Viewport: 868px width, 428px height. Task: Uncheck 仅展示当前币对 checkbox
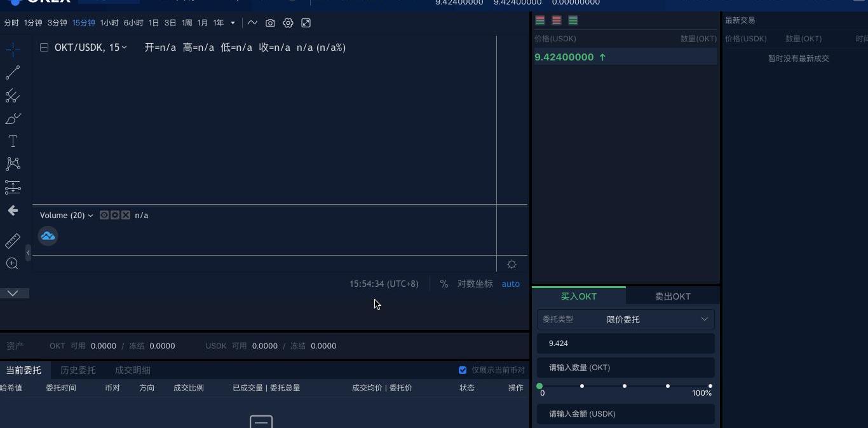(x=463, y=370)
